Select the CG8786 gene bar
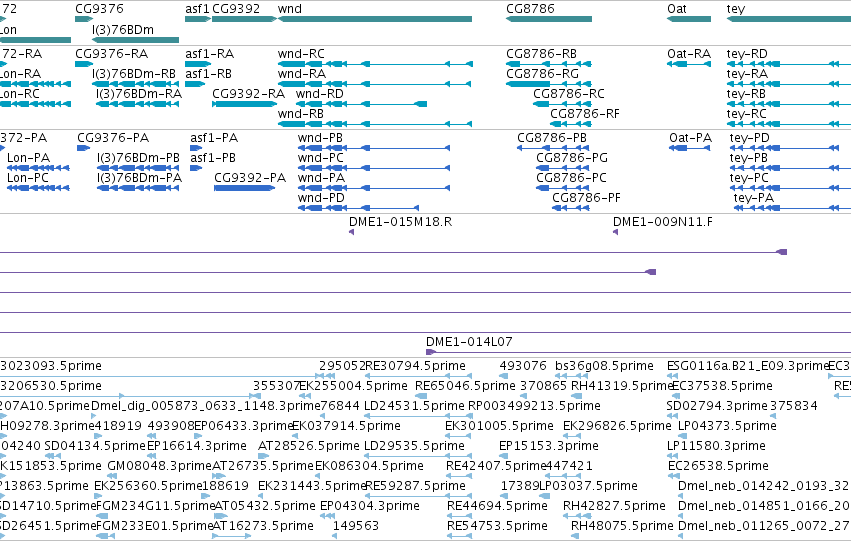The width and height of the screenshot is (851, 541). click(549, 19)
